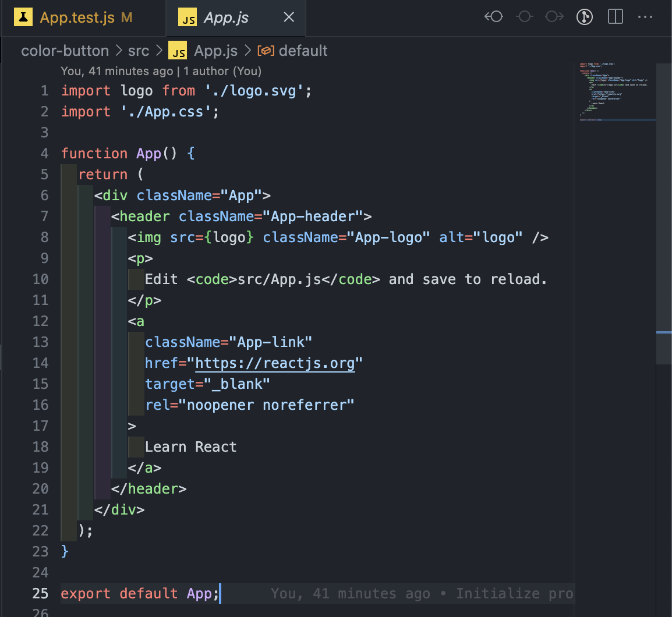Click 'export default App;' statement
Screen dimensions: 672x617
pos(140,594)
